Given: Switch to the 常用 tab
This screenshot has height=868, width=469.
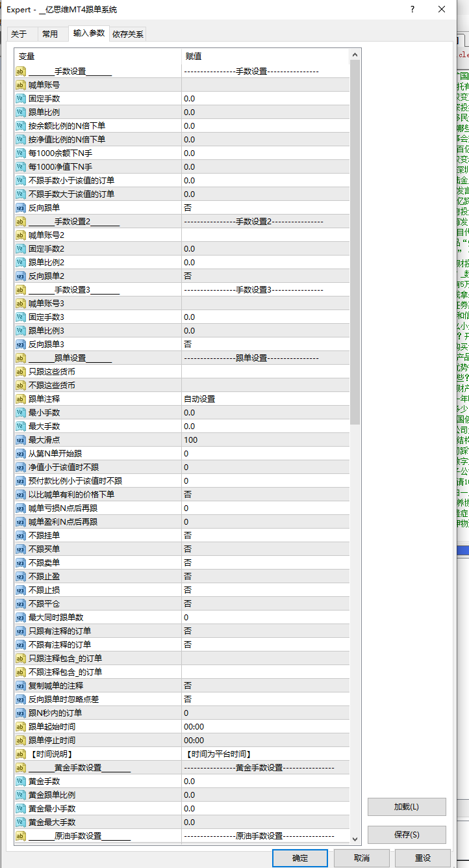Looking at the screenshot, I should point(50,34).
